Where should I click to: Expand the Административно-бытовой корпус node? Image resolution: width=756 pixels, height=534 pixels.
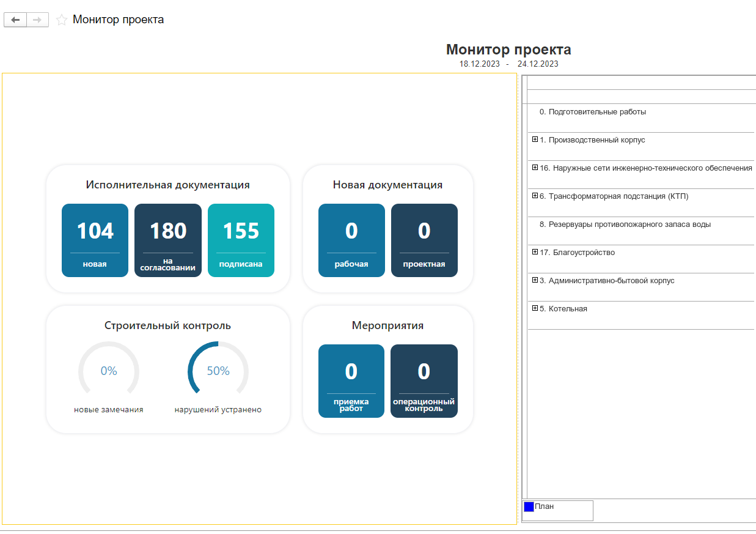(x=535, y=280)
